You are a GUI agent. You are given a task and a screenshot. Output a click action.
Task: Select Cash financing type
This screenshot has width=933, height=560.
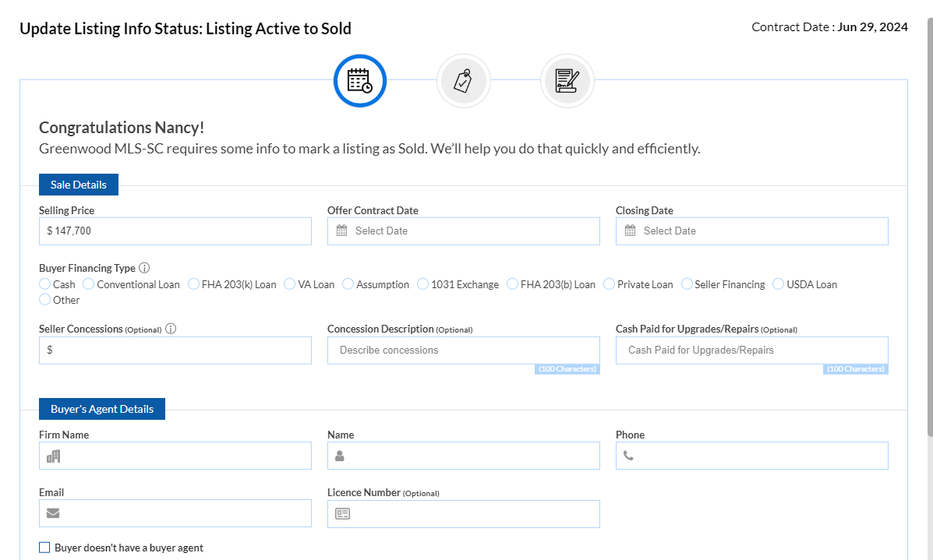click(44, 284)
